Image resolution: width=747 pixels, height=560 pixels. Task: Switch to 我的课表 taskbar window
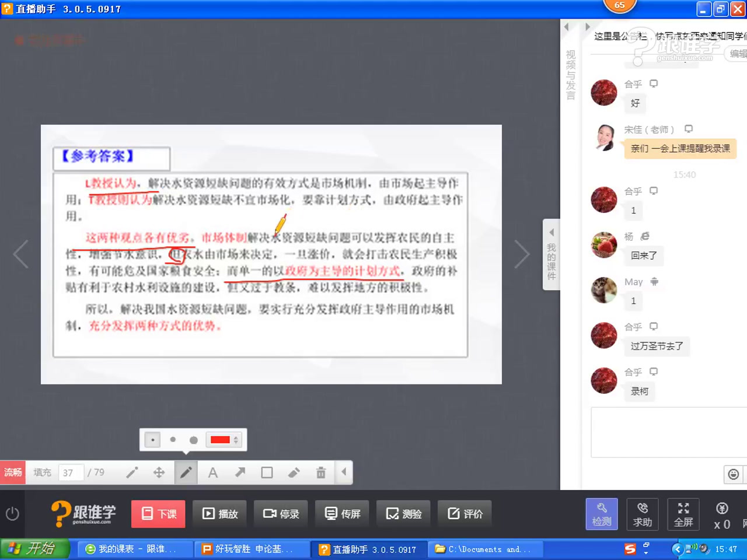[136, 549]
